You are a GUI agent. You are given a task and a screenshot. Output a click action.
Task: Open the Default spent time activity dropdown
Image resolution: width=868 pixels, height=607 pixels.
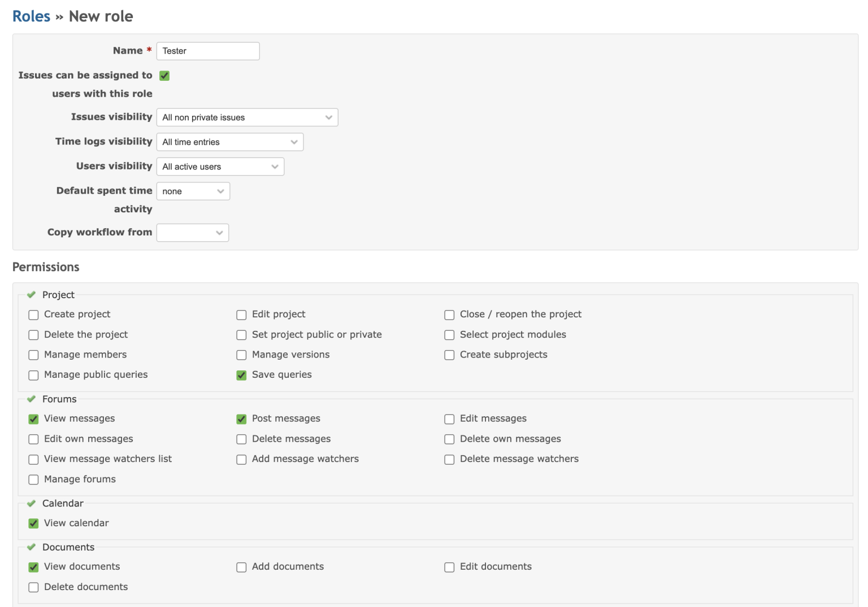click(x=193, y=191)
